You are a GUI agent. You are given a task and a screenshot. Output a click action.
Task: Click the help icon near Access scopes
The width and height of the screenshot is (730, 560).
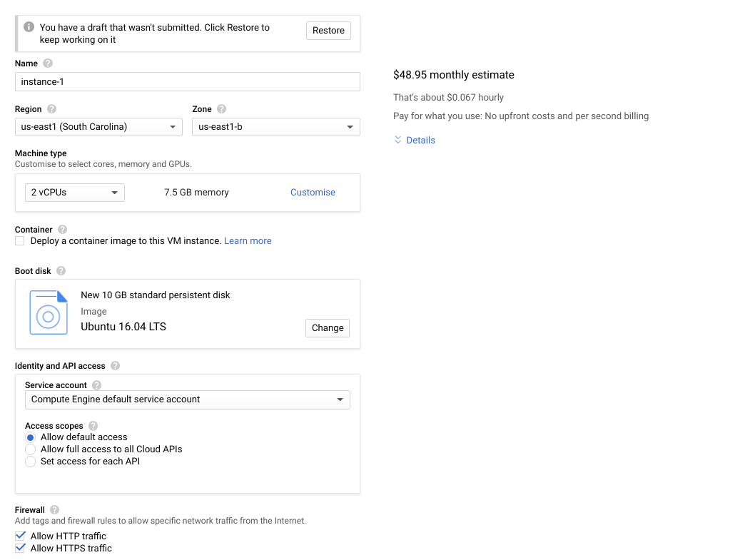click(x=93, y=426)
